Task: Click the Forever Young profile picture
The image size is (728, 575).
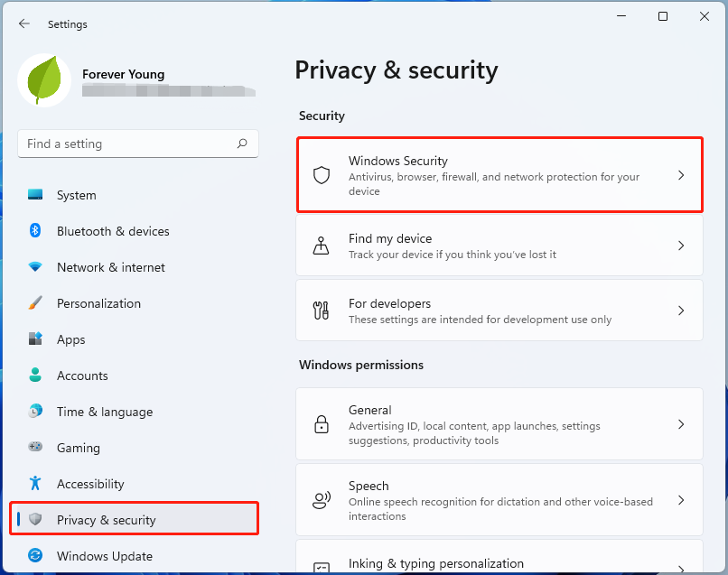Action: point(44,81)
